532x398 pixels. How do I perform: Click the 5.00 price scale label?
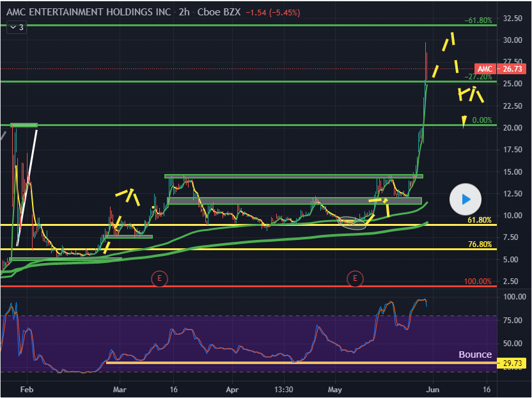511,259
